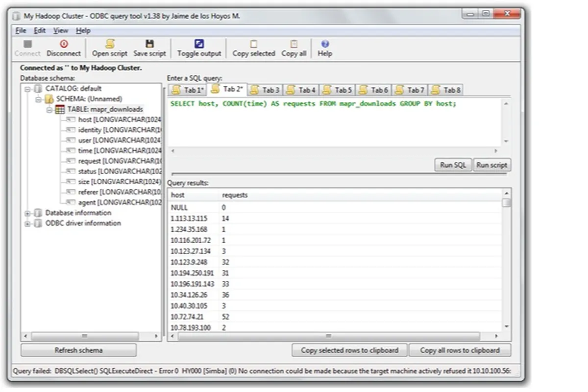
Task: Click the Run SQL button
Action: coord(453,165)
